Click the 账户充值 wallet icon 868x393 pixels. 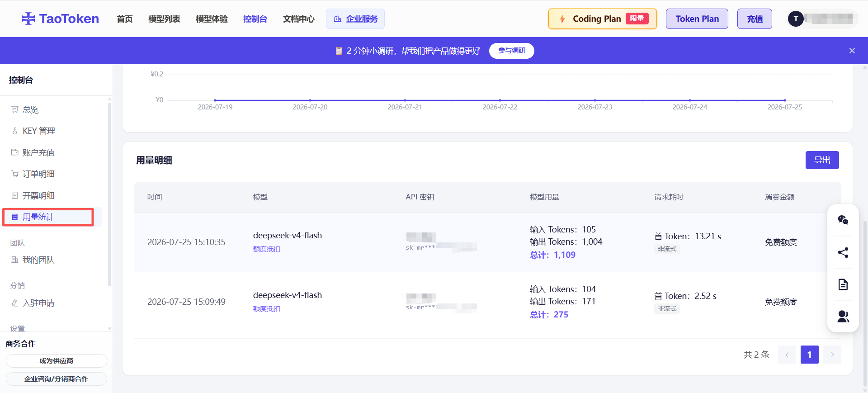pos(14,152)
